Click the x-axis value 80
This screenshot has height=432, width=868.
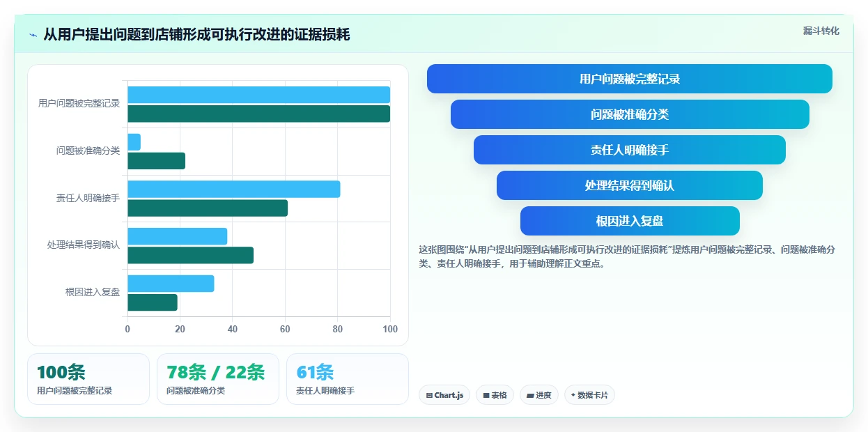point(338,329)
